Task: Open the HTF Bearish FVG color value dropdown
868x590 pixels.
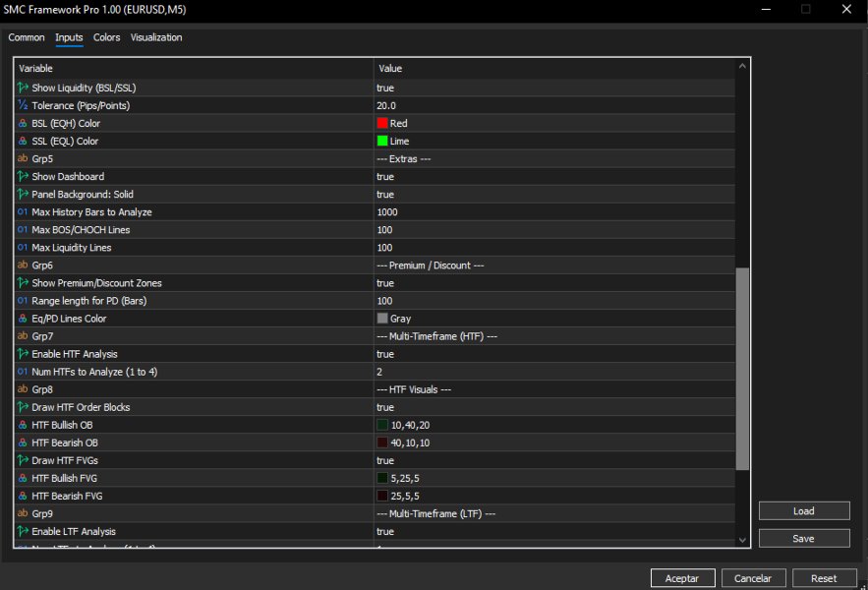Action: 554,496
